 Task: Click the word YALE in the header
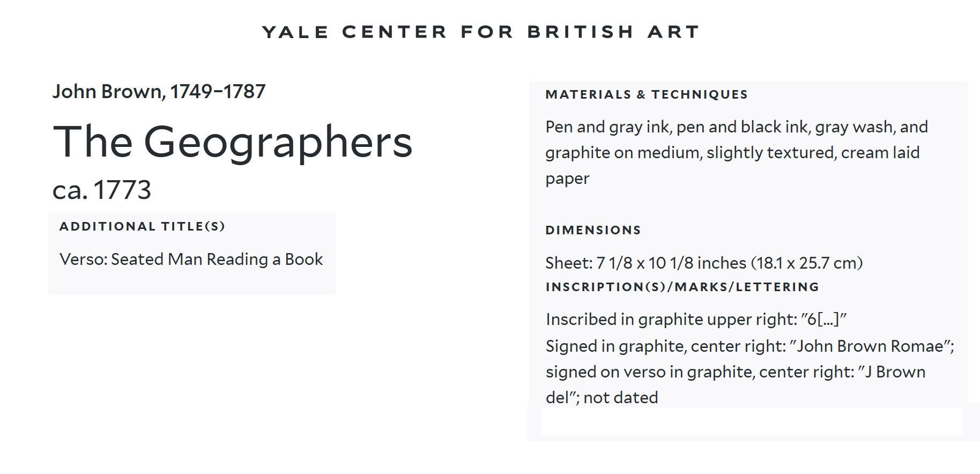295,32
